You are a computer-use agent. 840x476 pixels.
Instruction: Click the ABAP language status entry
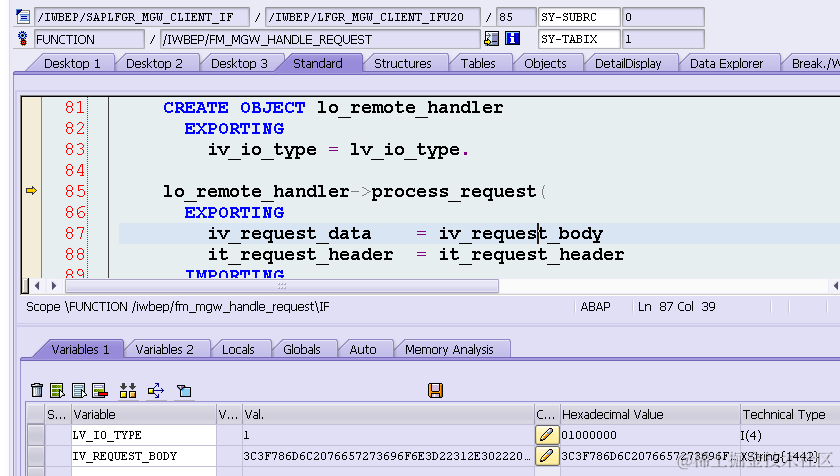[596, 307]
